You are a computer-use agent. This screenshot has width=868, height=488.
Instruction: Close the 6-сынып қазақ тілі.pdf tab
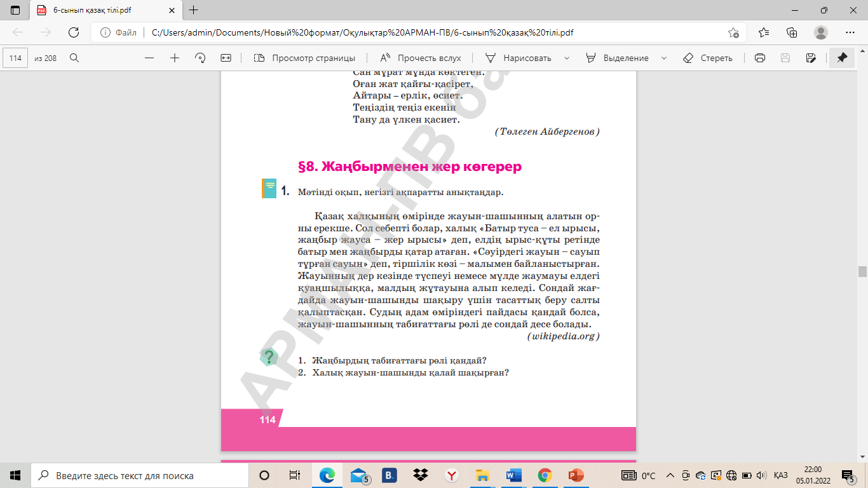coord(172,10)
